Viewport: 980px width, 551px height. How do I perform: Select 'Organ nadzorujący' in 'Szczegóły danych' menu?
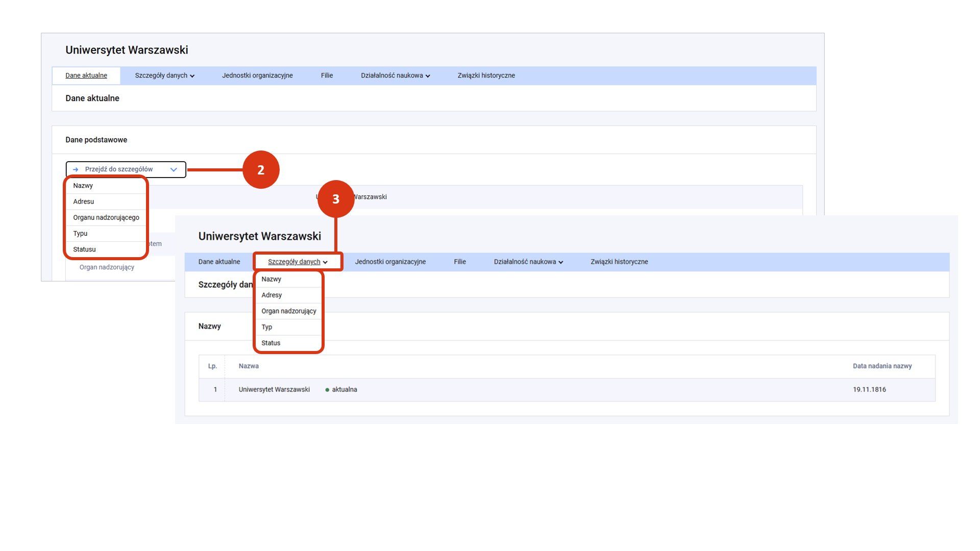pyautogui.click(x=288, y=311)
